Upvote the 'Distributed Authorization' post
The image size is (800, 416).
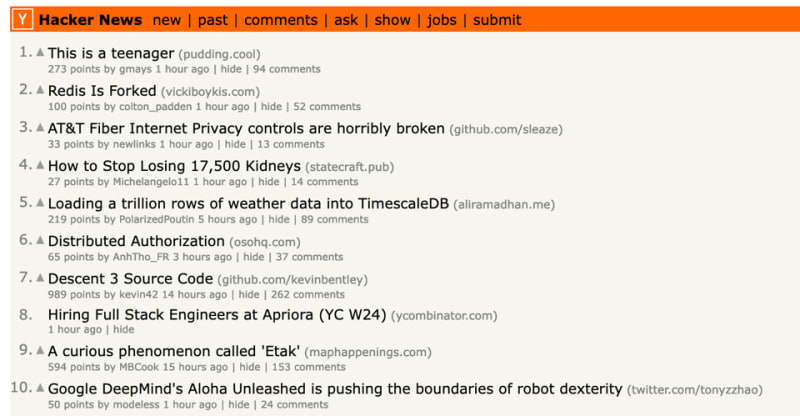41,240
